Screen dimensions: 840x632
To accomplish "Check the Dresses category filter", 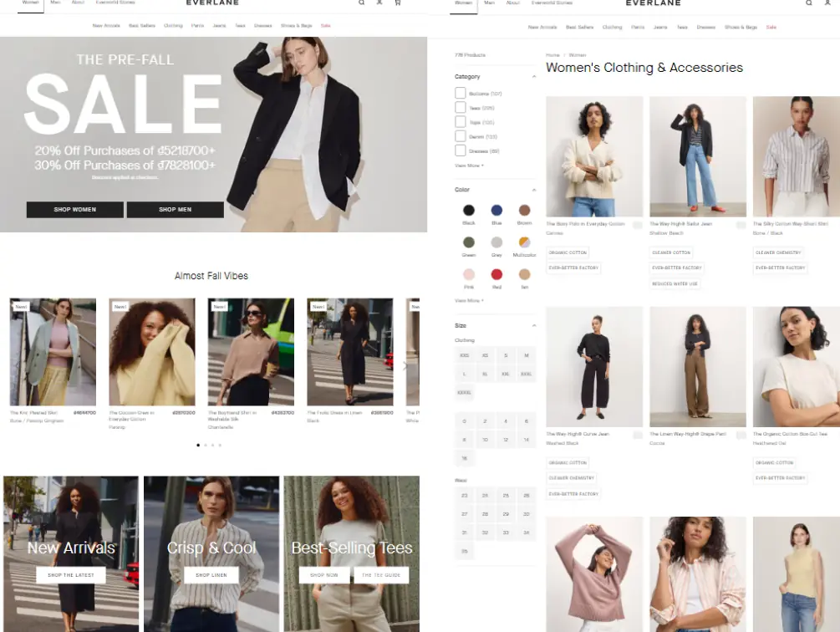I will [x=461, y=150].
